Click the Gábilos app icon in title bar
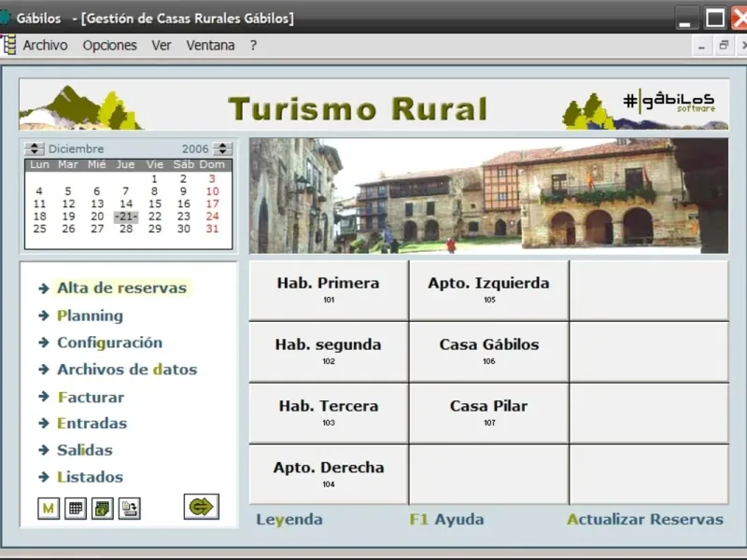This screenshot has width=747, height=560. point(5,18)
